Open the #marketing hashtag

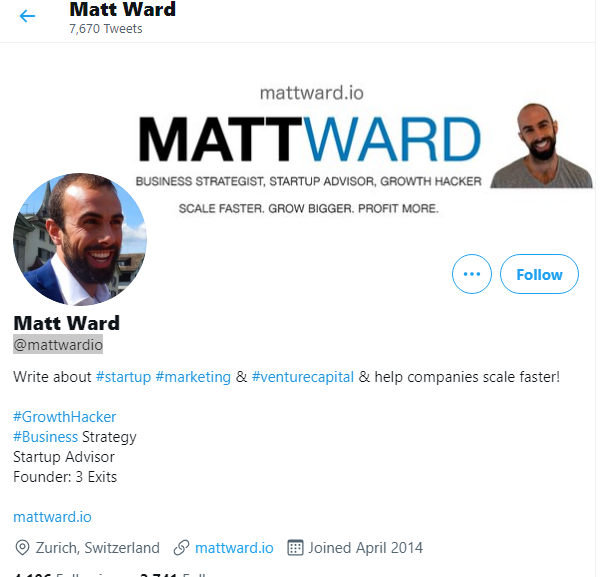[x=193, y=377]
